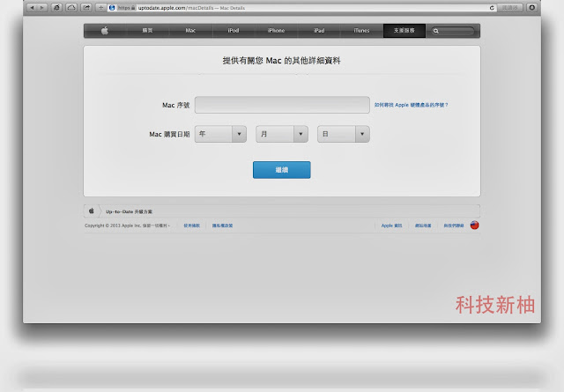The width and height of the screenshot is (564, 392).
Task: Open the iTunes navigation tab
Action: (361, 31)
